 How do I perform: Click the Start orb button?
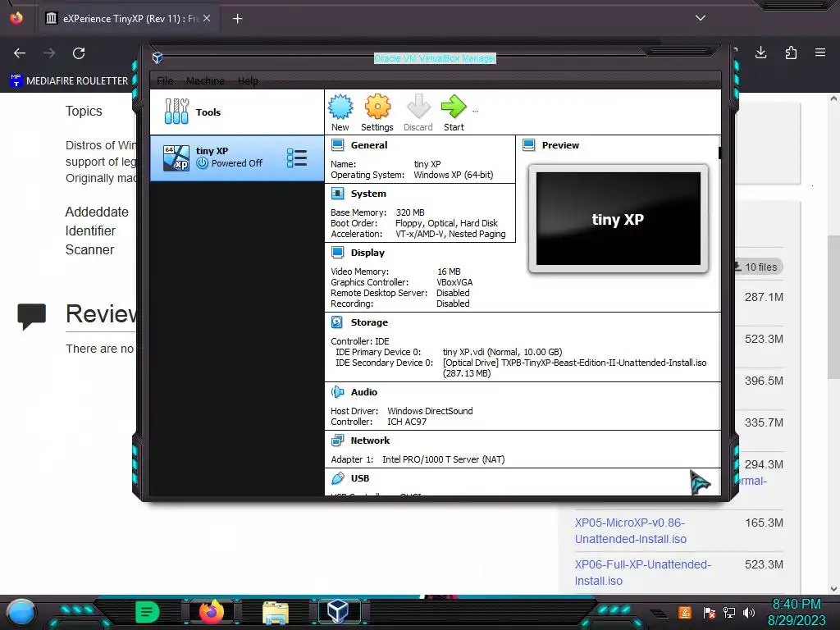click(x=21, y=613)
